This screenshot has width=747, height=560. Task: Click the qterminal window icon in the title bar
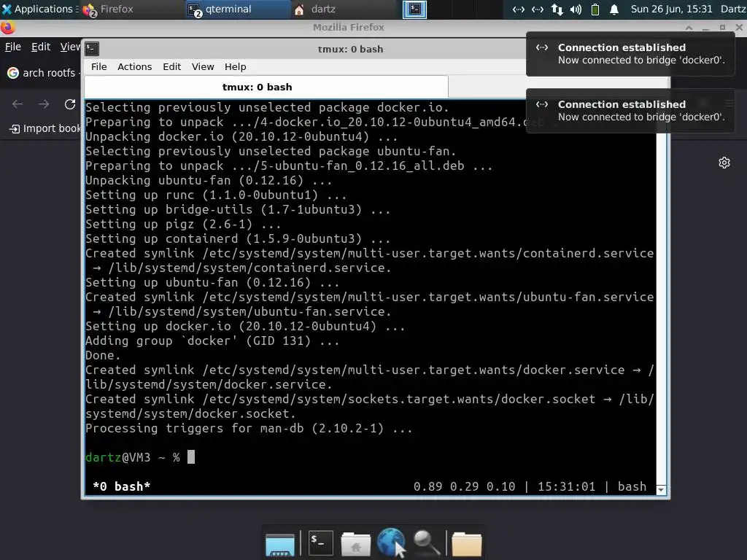click(92, 49)
